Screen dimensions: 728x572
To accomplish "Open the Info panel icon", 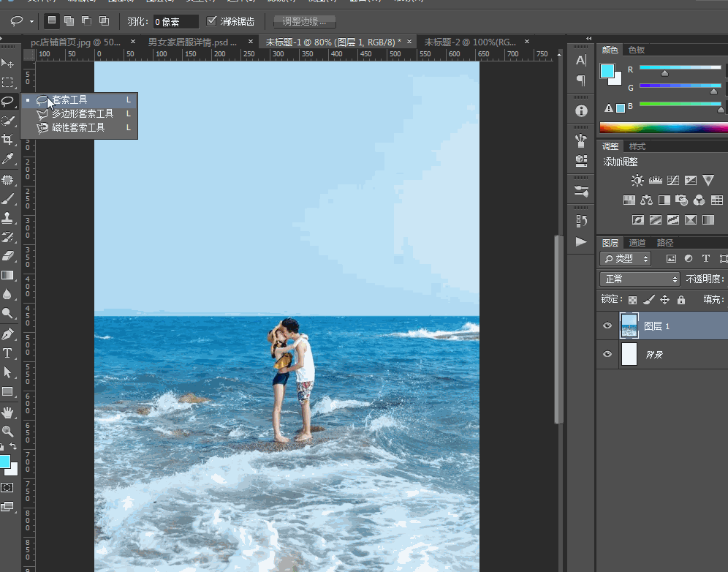I will (x=581, y=110).
